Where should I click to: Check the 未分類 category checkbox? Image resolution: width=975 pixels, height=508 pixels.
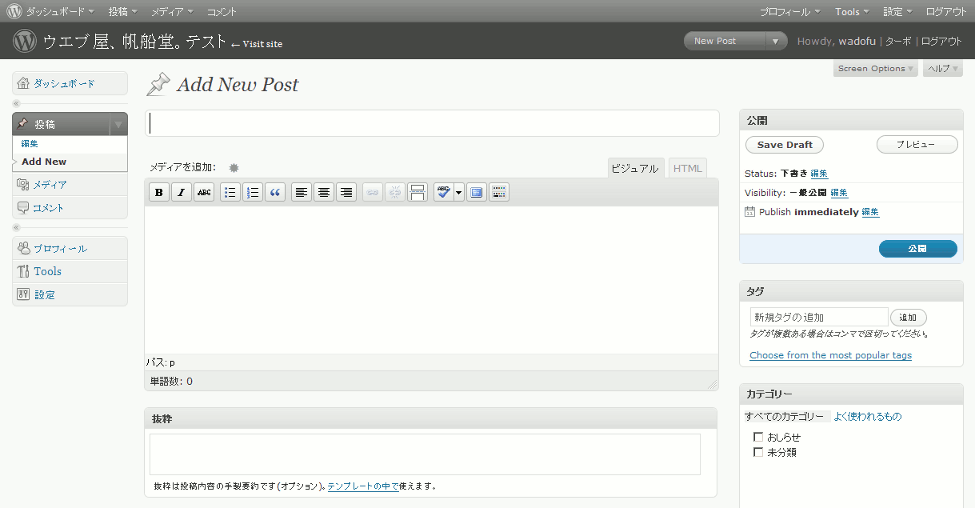click(758, 452)
